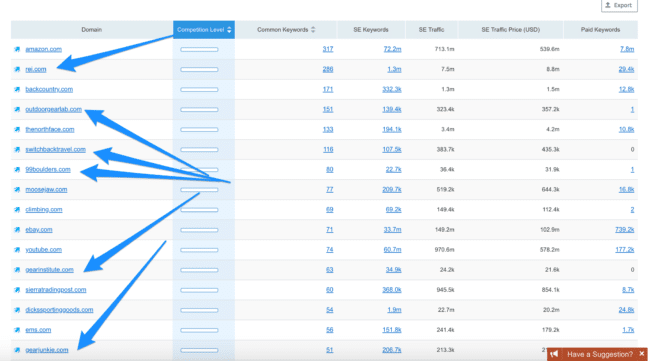Open external link icon beside 99boulders.com
650x361 pixels.
click(17, 170)
